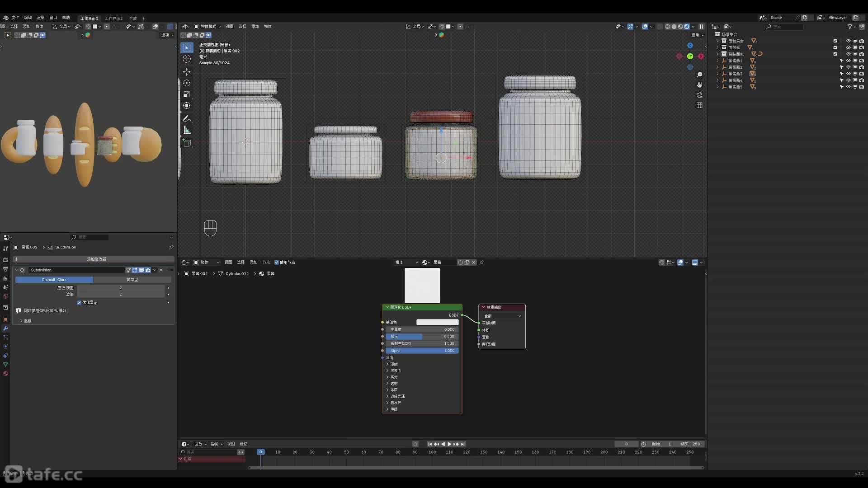Click the 糙度 roughness slider in BSDF node
868x488 pixels.
[422, 337]
